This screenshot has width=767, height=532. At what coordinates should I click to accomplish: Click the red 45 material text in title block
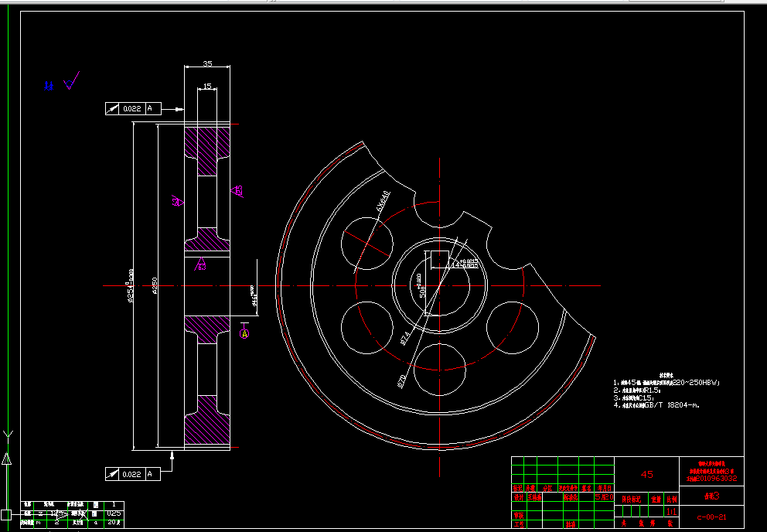[x=646, y=474]
